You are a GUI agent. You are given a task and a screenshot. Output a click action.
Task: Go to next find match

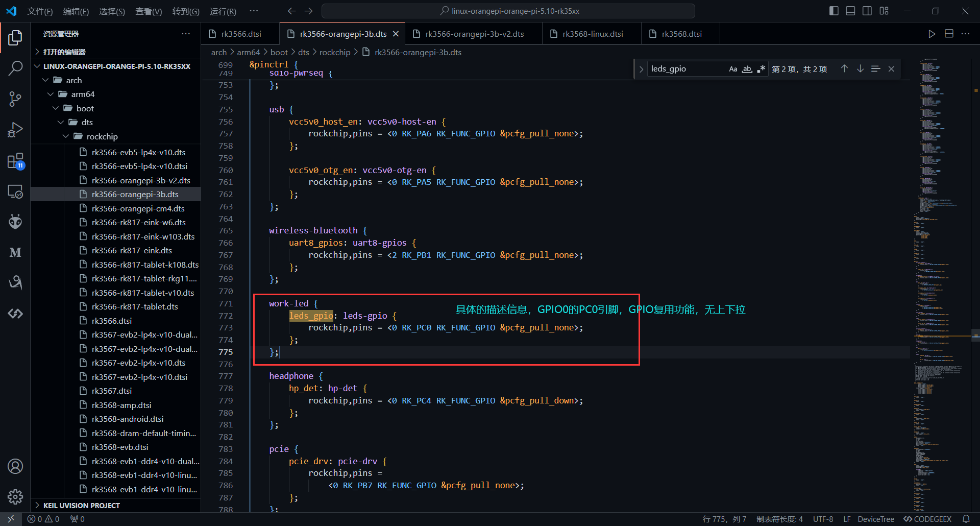click(x=860, y=68)
